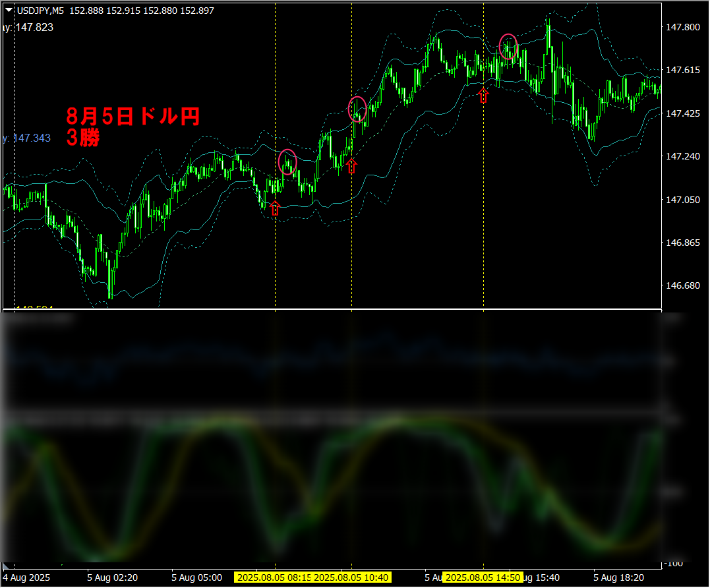Image resolution: width=710 pixels, height=588 pixels.
Task: Select the pink circle right of the 14:50 line
Action: point(508,46)
